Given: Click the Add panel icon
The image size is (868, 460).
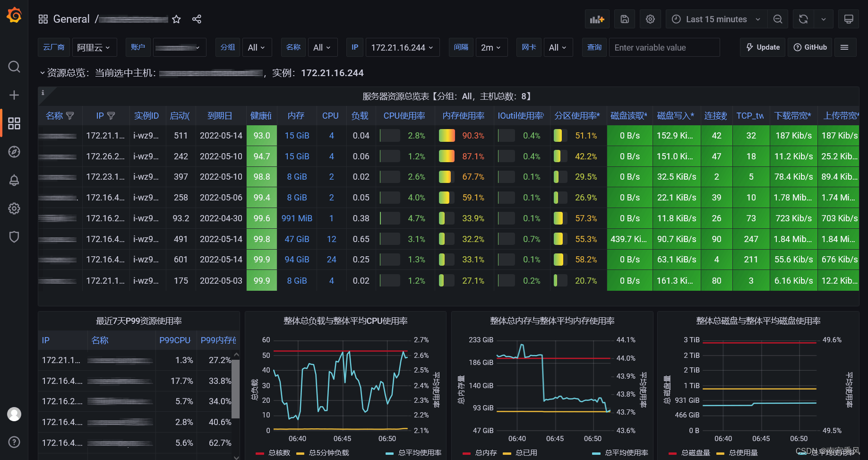Looking at the screenshot, I should (x=597, y=19).
